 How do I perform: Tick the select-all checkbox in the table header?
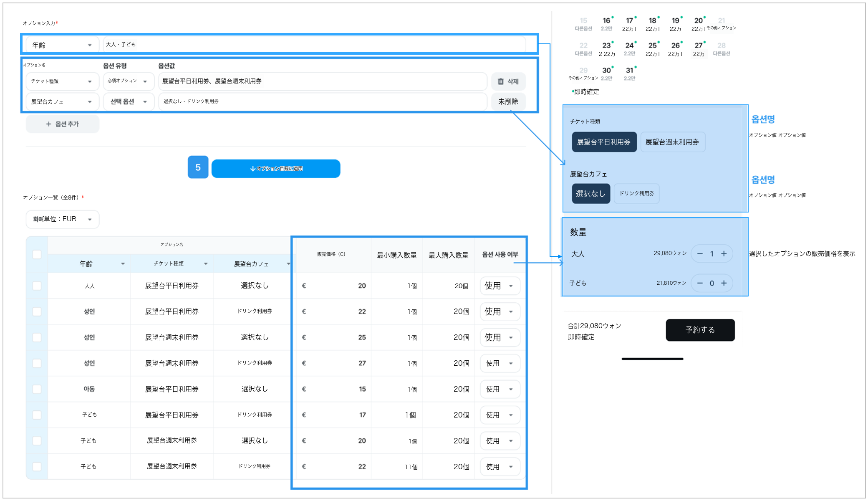pyautogui.click(x=37, y=254)
